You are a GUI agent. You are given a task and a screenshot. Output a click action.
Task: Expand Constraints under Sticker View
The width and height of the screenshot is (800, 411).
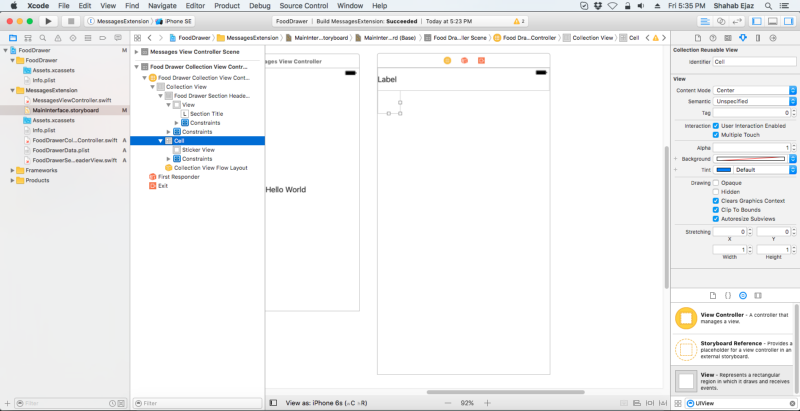click(x=169, y=159)
